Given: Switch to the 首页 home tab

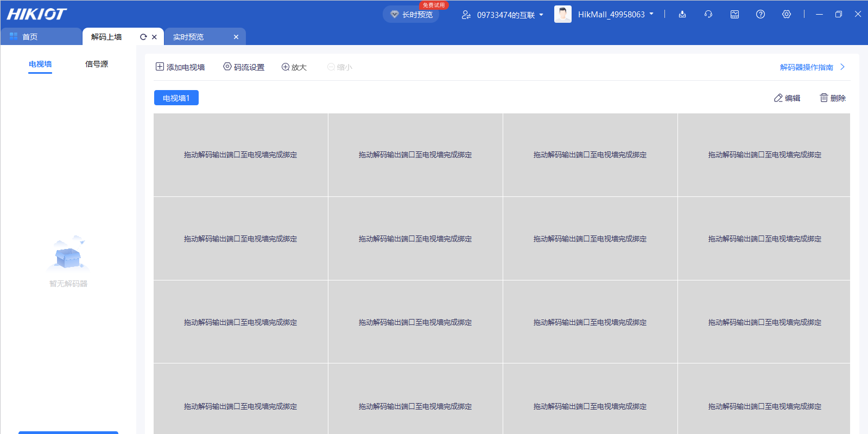Looking at the screenshot, I should pos(30,37).
